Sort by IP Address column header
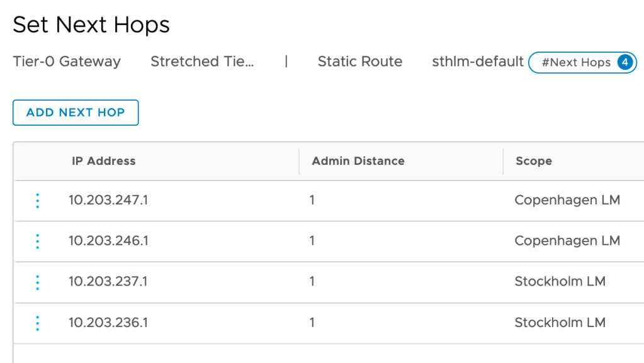The image size is (644, 363). (103, 161)
